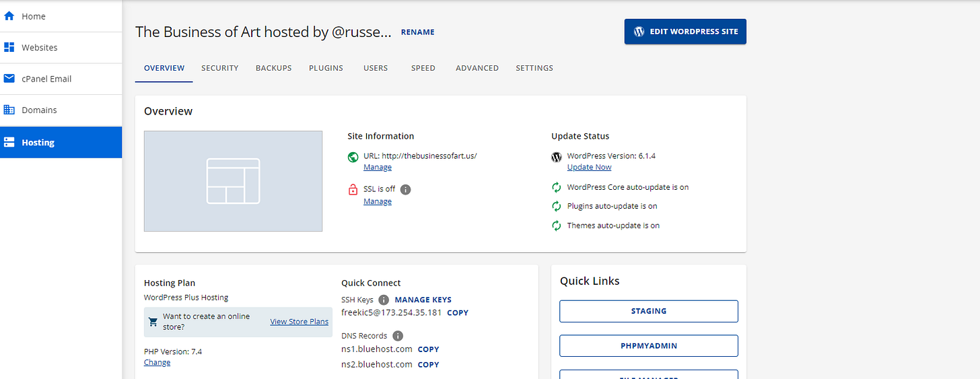Open the Backups tab
The width and height of the screenshot is (980, 379).
pyautogui.click(x=274, y=68)
